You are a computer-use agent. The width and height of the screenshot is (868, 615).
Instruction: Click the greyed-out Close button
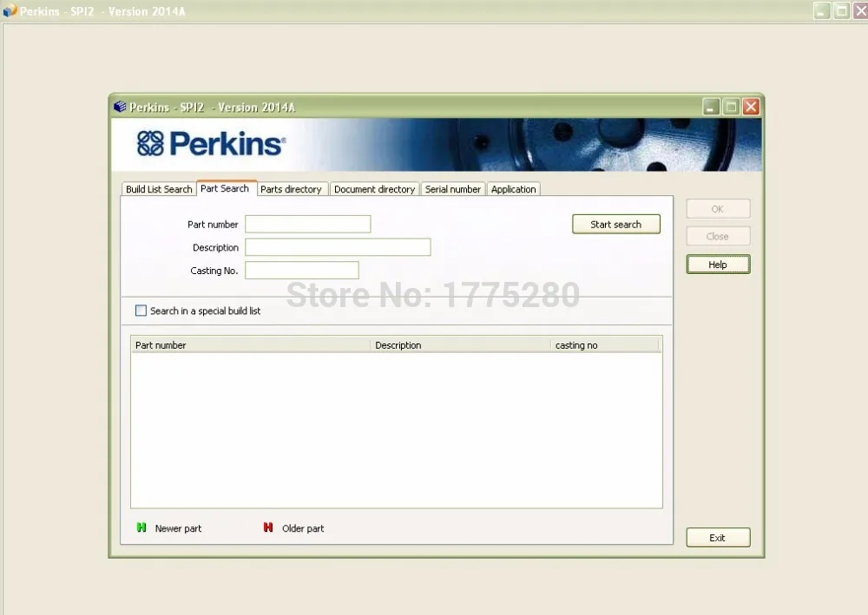tap(718, 236)
